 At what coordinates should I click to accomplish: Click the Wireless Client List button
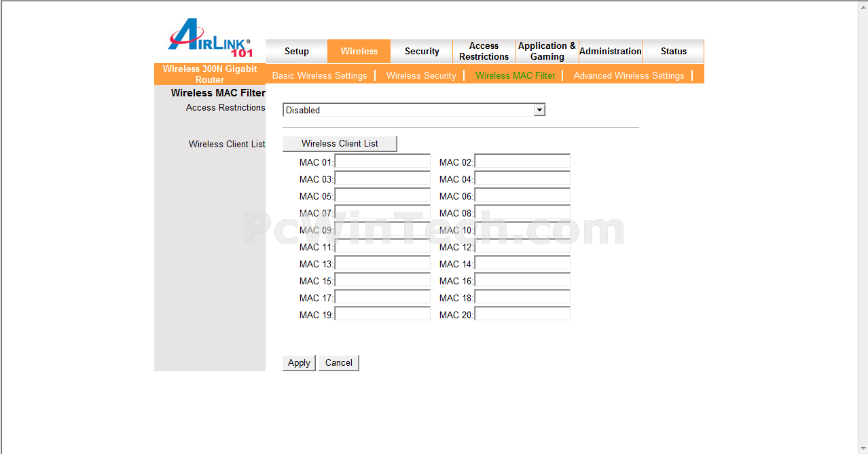340,144
